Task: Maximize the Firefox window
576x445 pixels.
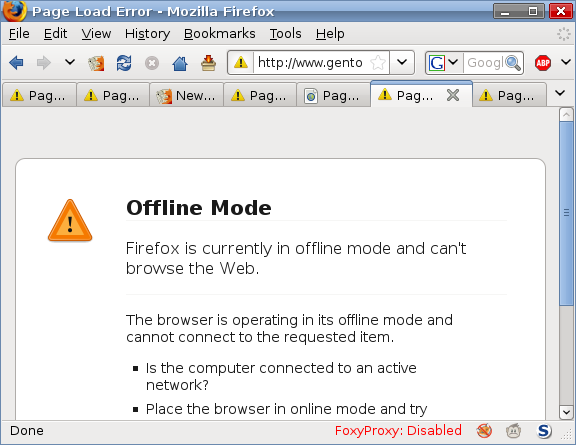Action: tap(533, 11)
